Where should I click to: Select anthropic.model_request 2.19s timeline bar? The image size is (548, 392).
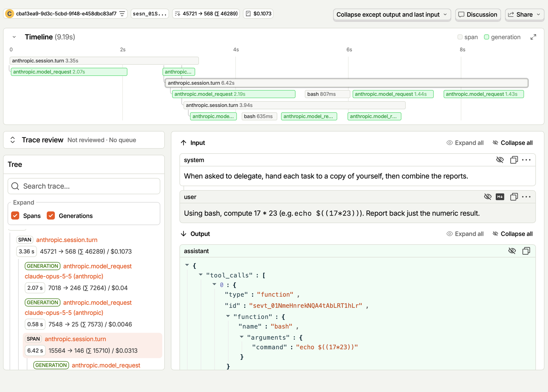point(233,94)
